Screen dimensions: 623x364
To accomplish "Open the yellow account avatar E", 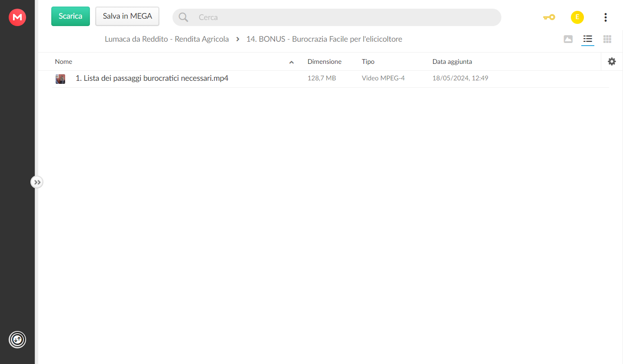I will pyautogui.click(x=577, y=17).
